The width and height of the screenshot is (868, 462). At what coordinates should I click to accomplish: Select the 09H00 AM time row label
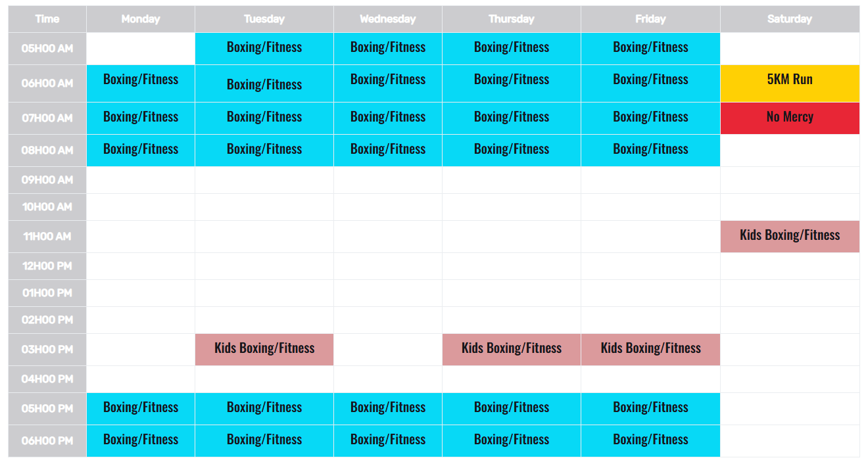(47, 180)
